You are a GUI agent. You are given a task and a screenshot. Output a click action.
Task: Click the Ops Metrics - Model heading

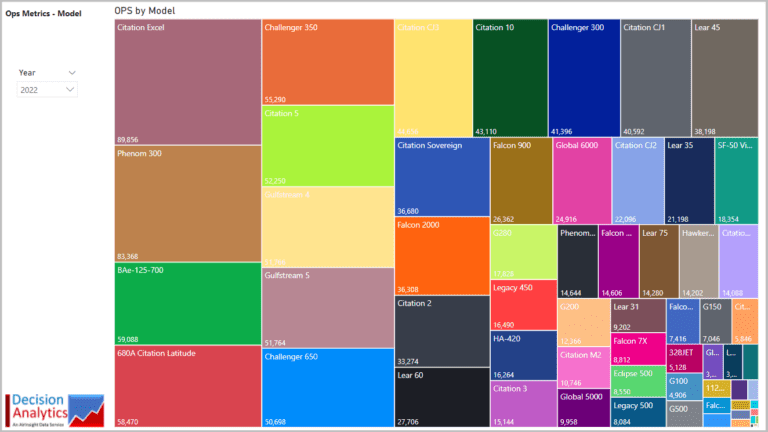tap(43, 13)
